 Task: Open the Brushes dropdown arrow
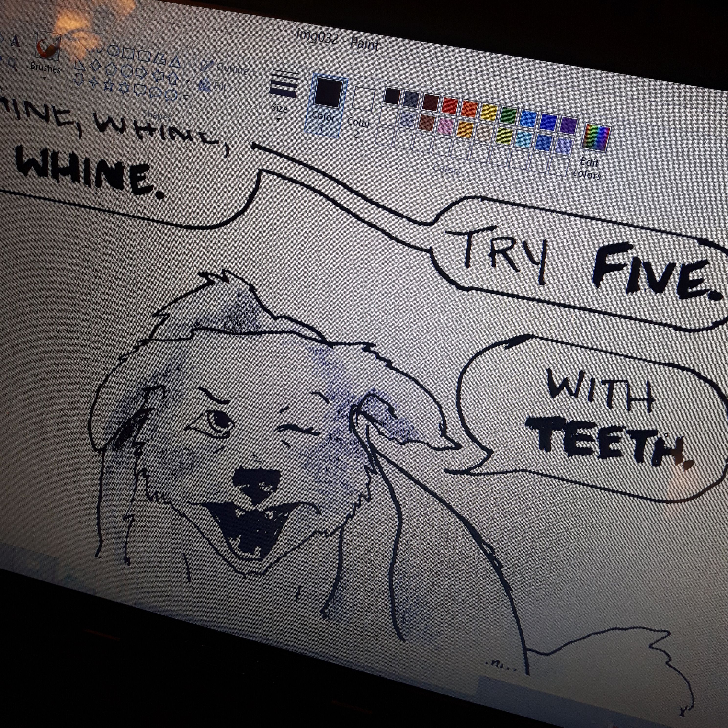45,78
